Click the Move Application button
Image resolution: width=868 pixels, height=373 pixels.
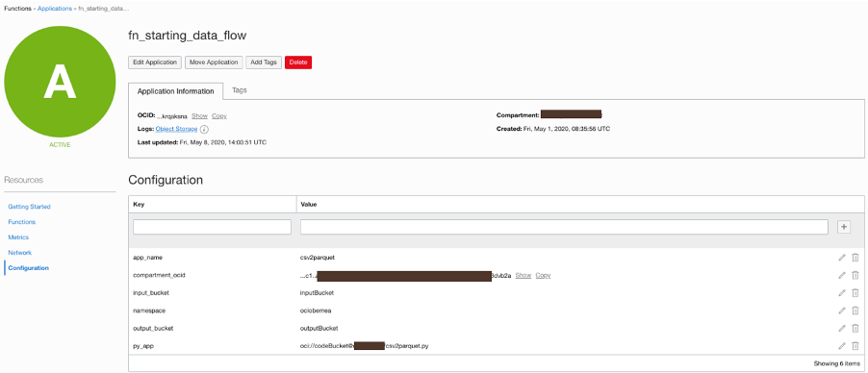point(214,62)
